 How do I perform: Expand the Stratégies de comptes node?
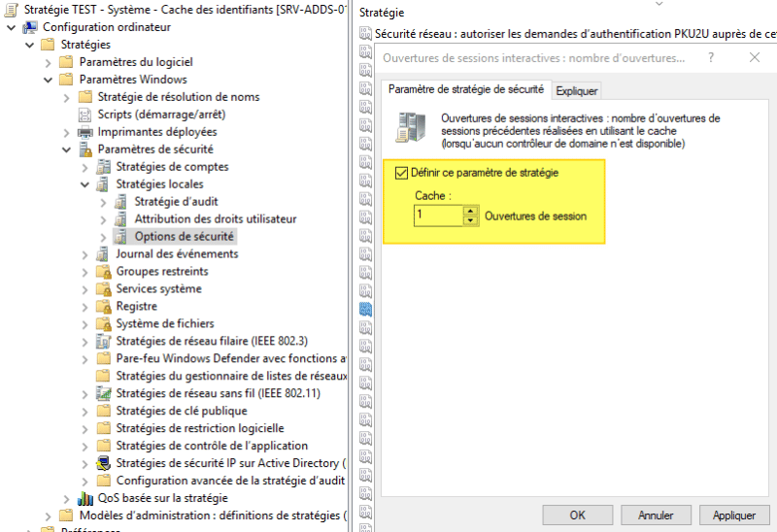tap(84, 167)
